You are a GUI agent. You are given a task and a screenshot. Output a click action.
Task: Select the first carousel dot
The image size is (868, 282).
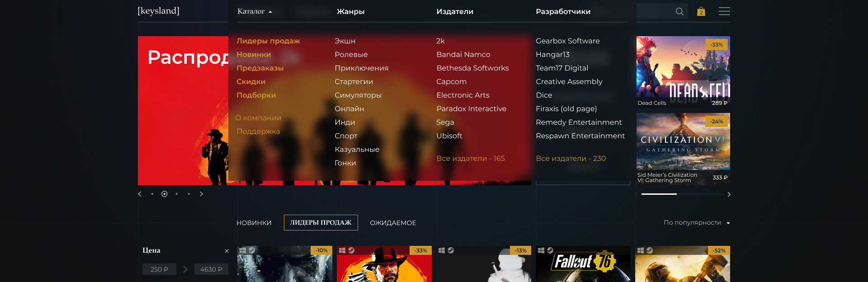(x=152, y=194)
